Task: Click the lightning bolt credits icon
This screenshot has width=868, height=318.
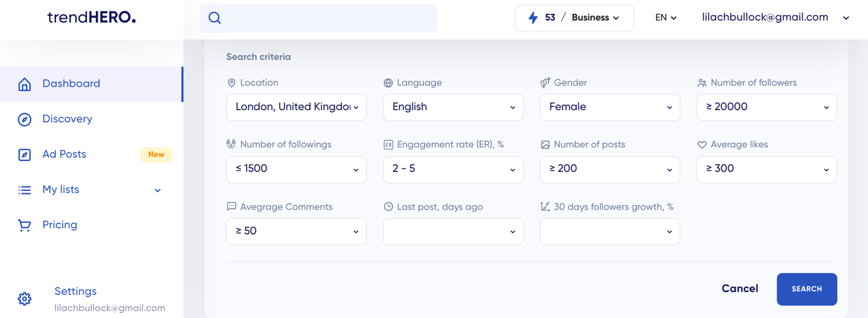Action: pos(533,18)
